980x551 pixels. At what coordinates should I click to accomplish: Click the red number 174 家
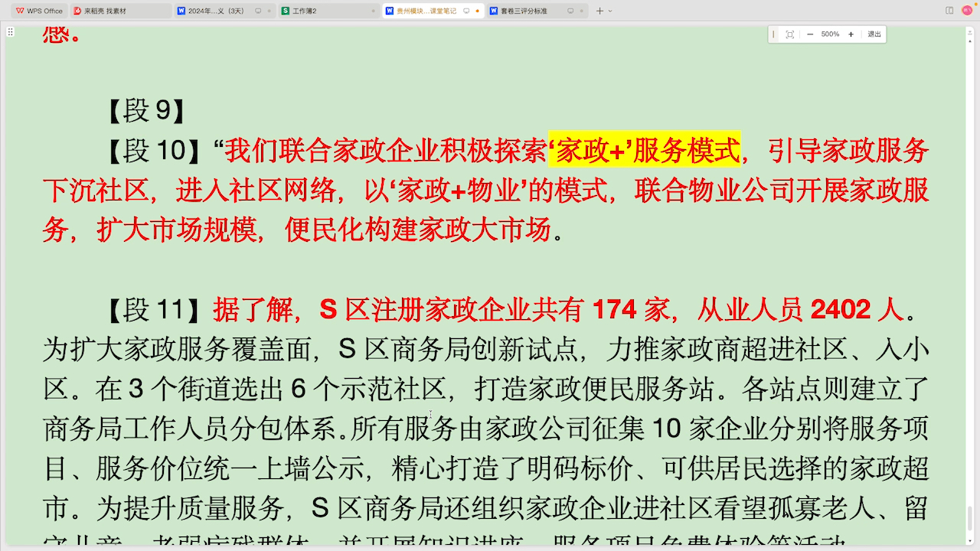631,310
